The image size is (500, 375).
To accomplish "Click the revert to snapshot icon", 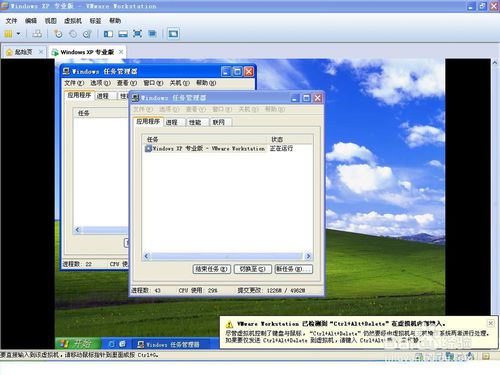I will [73, 34].
